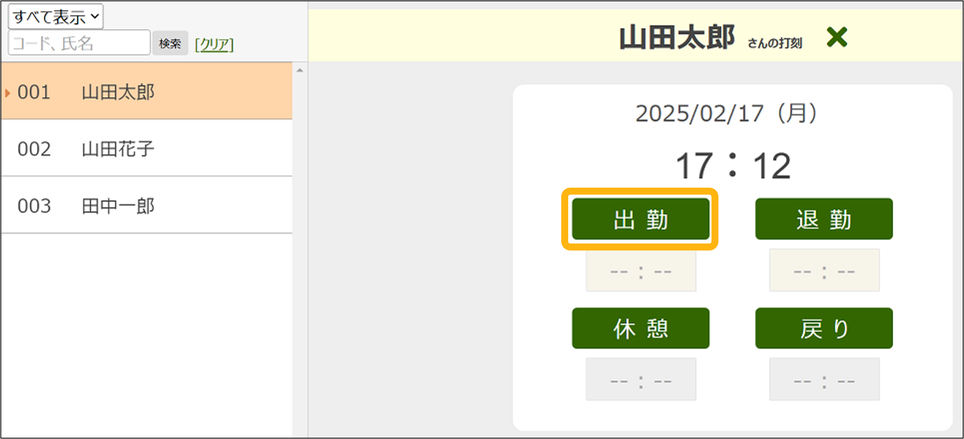Screen dimensions: 964x439
Task: Click the time field under 出勤
Action: click(x=641, y=270)
